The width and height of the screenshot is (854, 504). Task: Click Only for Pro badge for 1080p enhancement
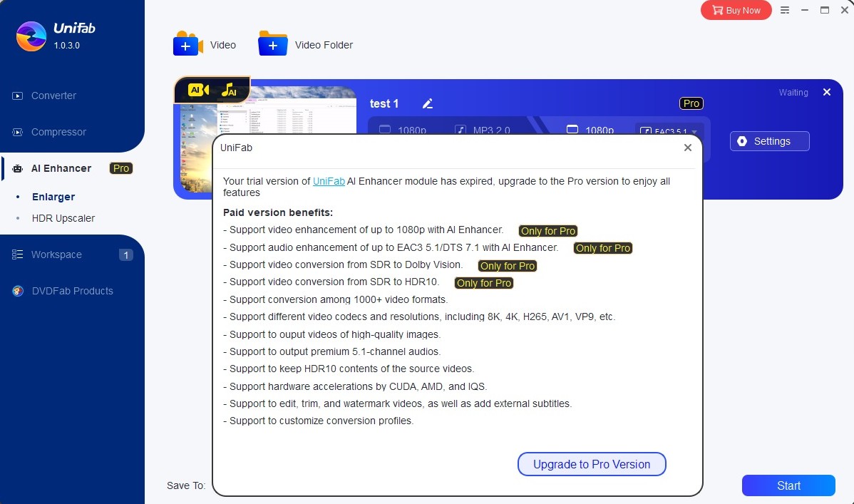pyautogui.click(x=548, y=231)
